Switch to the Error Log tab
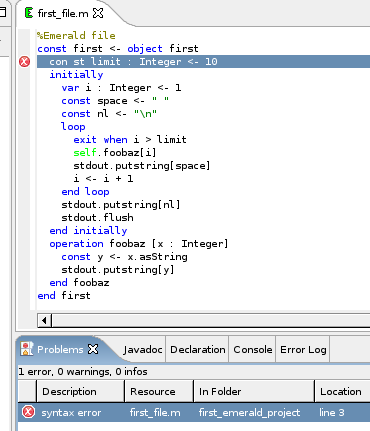370x431 pixels. point(303,350)
